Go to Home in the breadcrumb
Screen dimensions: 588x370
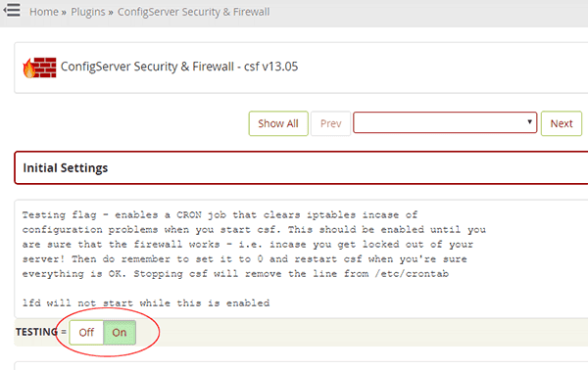pos(44,12)
